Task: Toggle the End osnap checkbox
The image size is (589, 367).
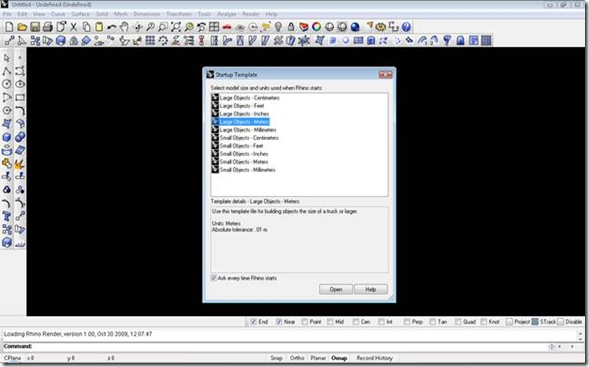Action: point(254,322)
